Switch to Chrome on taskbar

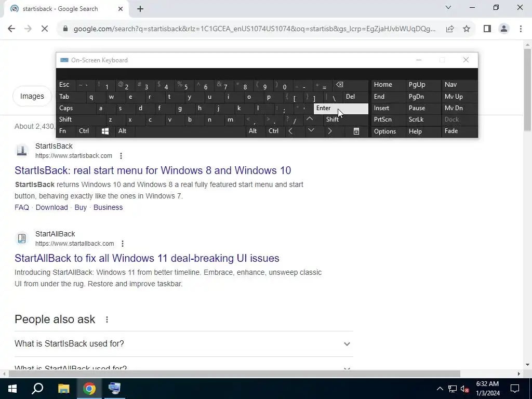(x=89, y=389)
